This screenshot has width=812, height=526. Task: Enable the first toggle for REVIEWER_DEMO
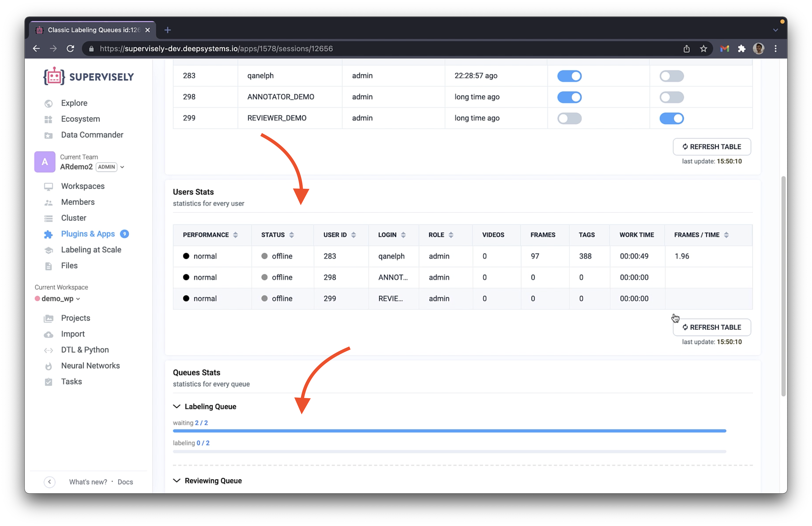(x=570, y=118)
